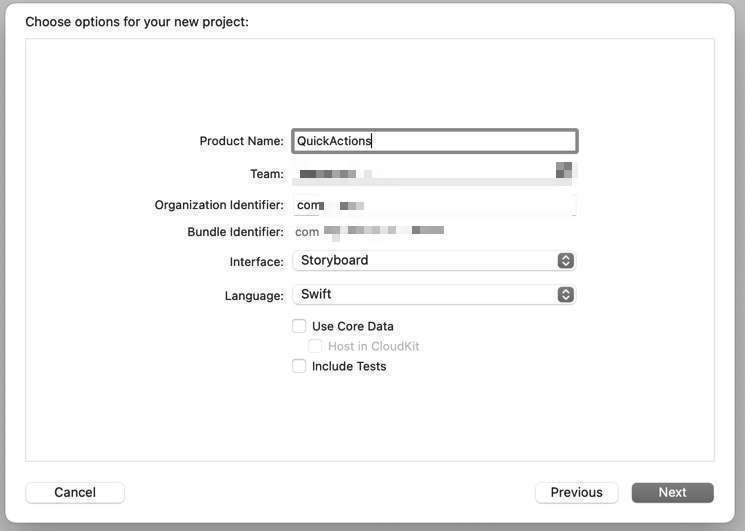Click the "Organization Identifier:" label
The height and width of the screenshot is (531, 745).
[219, 205]
